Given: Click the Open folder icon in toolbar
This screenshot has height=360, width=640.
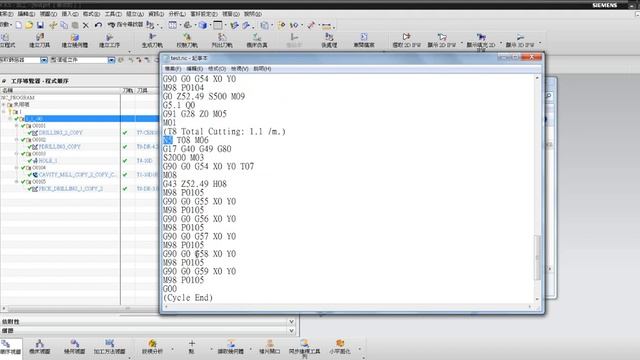Looking at the screenshot, I should click(x=29, y=25).
